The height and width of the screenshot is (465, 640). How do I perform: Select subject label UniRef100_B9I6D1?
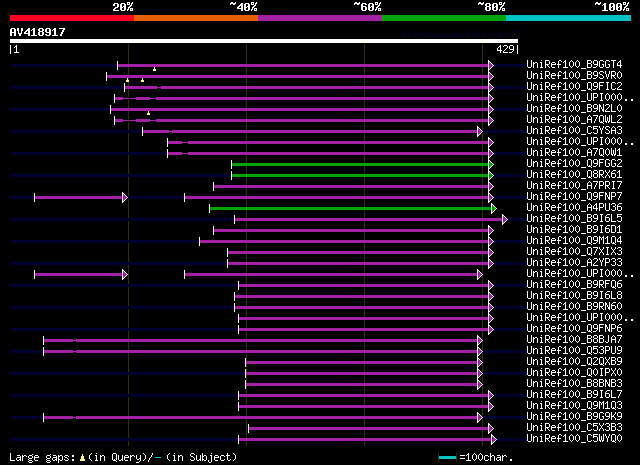pos(574,230)
